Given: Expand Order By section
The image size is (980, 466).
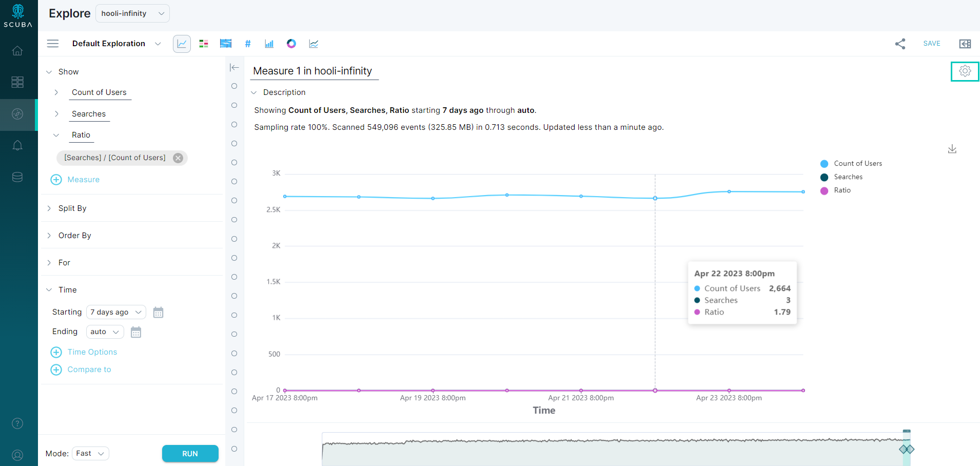Looking at the screenshot, I should click(x=49, y=236).
